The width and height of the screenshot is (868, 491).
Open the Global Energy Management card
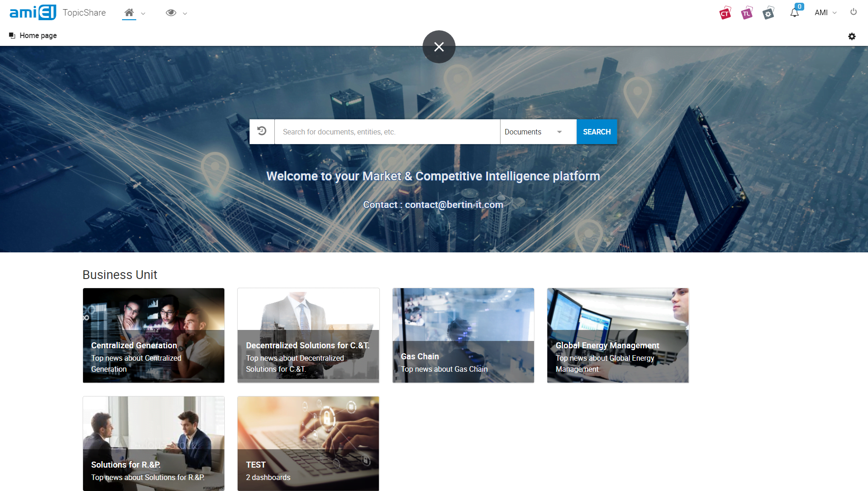coord(618,335)
